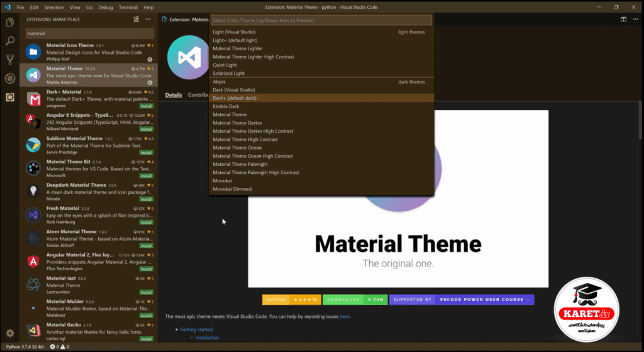
Task: Open the Explorer view in activity bar
Action: pyautogui.click(x=10, y=23)
